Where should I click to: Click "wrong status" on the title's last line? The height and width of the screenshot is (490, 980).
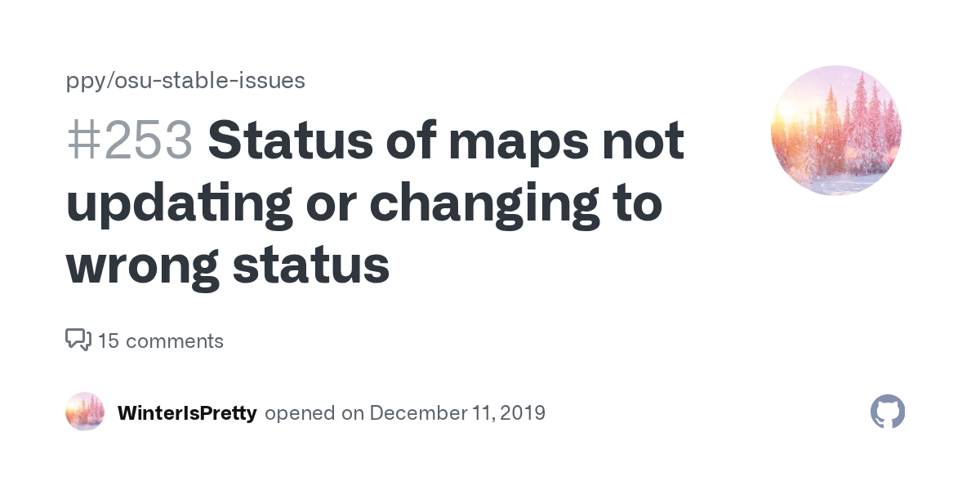pos(227,264)
